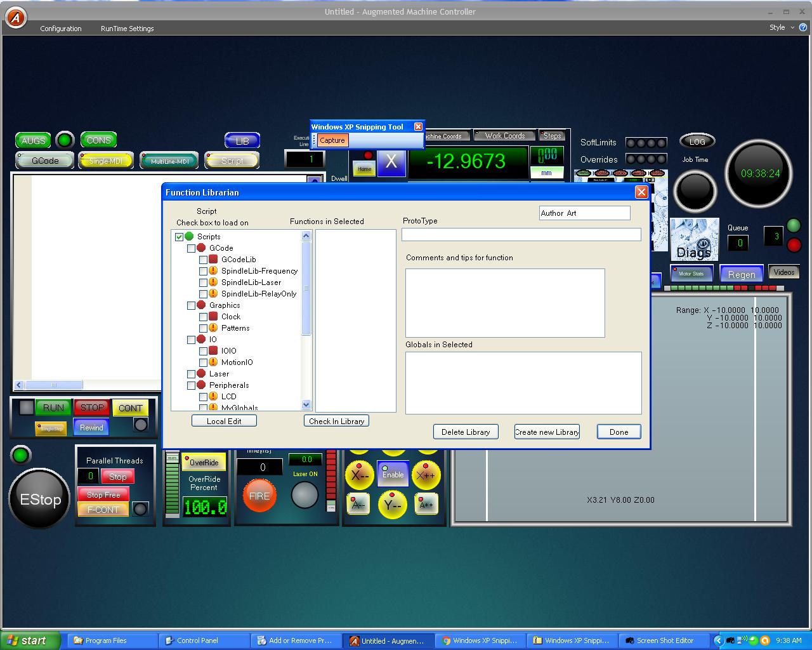Click the Diags gears icon
The width and height of the screenshot is (812, 650).
pos(694,239)
